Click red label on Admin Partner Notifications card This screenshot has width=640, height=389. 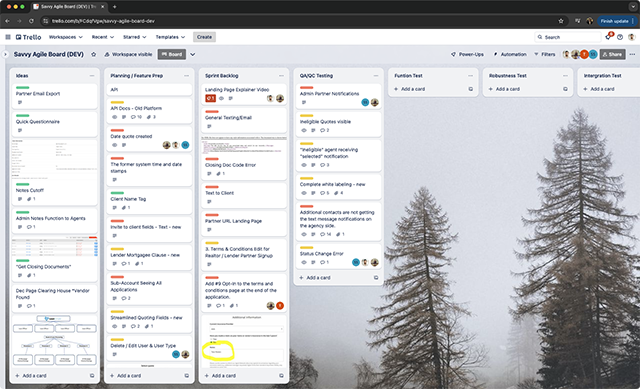[x=307, y=87]
